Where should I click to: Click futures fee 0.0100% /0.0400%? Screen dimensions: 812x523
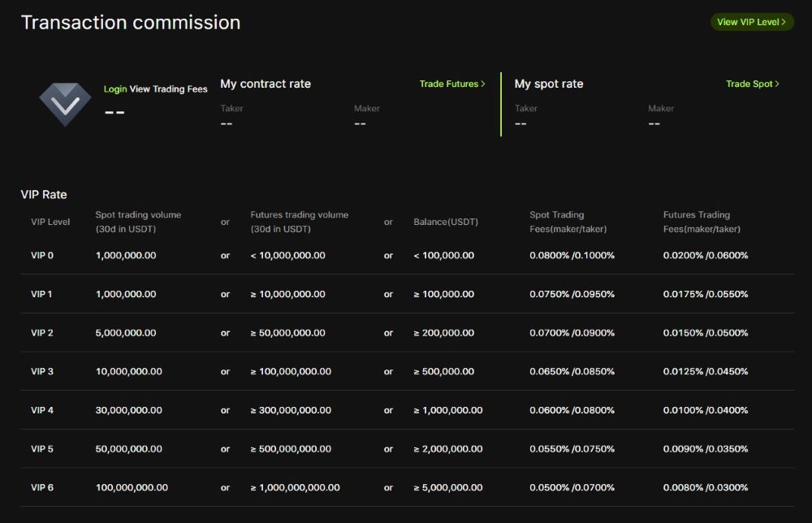coord(706,410)
